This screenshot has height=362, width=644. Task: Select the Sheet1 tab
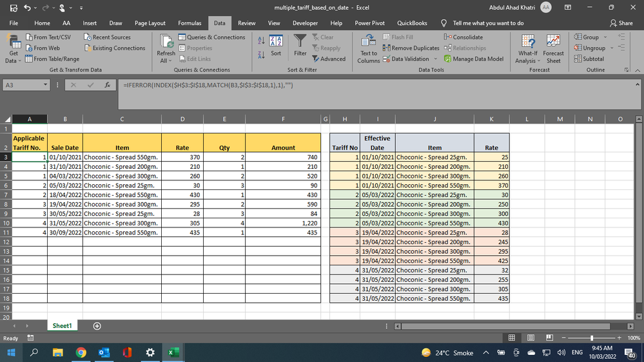62,326
